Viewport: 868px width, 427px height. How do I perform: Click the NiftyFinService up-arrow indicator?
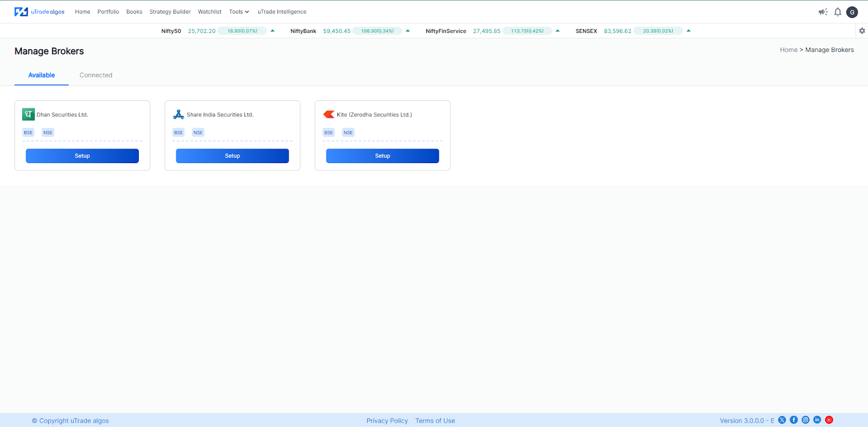click(558, 31)
